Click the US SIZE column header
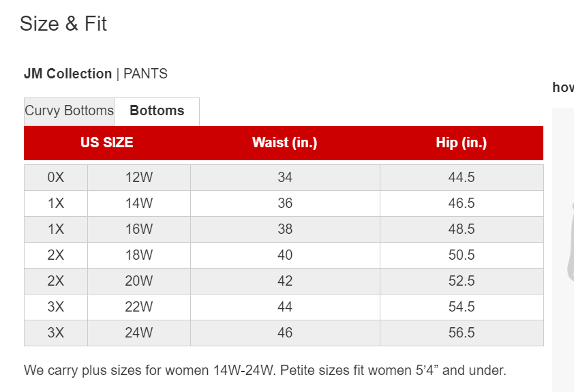Image resolution: width=574 pixels, height=392 pixels. coord(107,142)
